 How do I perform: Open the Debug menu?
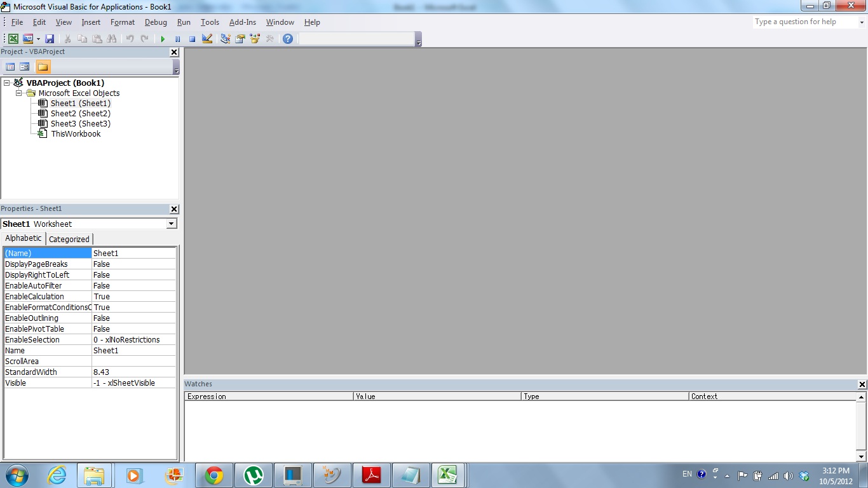tap(156, 22)
